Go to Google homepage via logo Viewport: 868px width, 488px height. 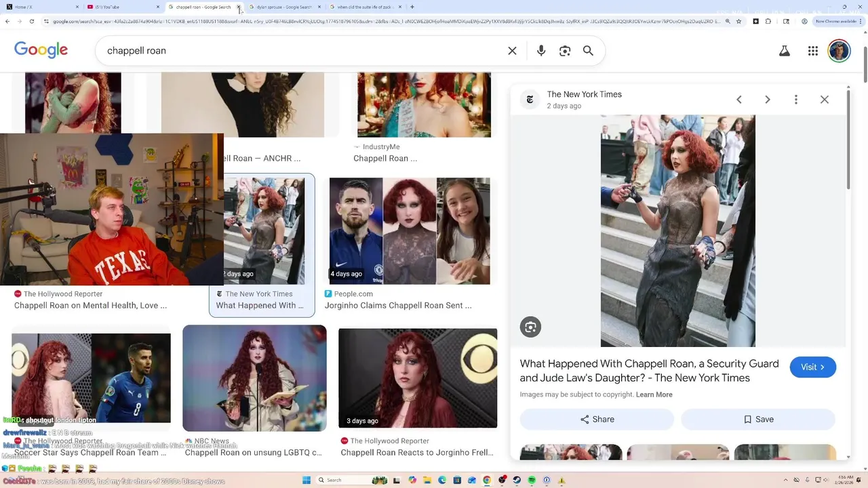coord(41,50)
